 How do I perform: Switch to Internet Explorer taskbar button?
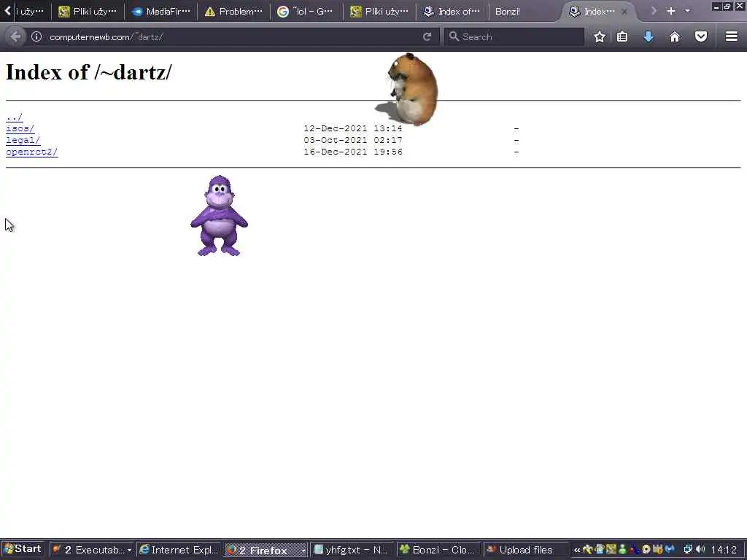tap(179, 550)
